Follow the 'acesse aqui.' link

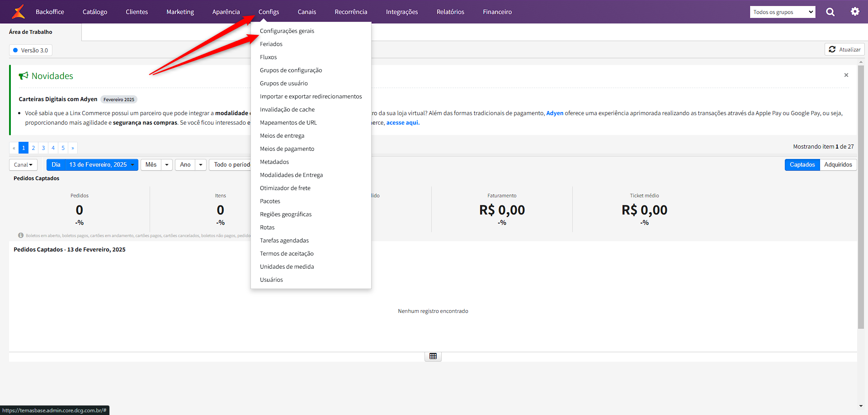point(403,123)
